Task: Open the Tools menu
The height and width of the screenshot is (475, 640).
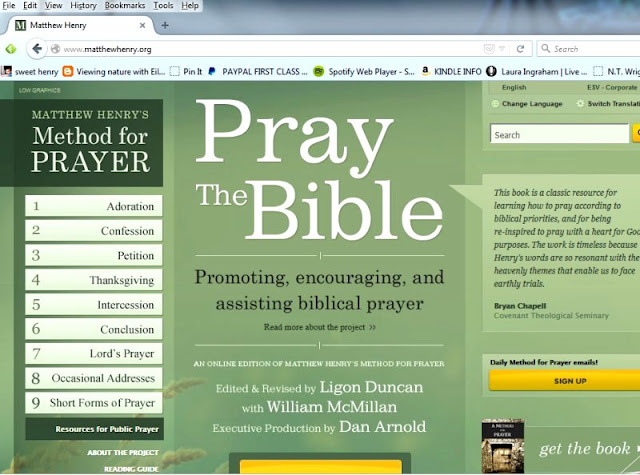Action: pyautogui.click(x=163, y=5)
